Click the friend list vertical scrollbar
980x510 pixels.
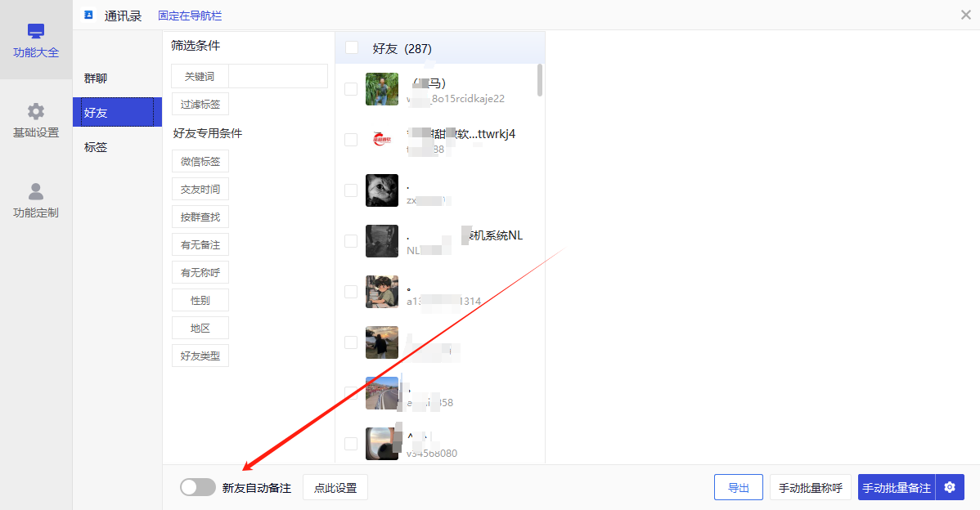pos(540,81)
